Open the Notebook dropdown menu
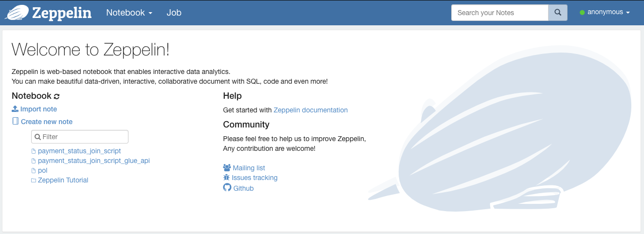The height and width of the screenshot is (234, 644). point(129,13)
